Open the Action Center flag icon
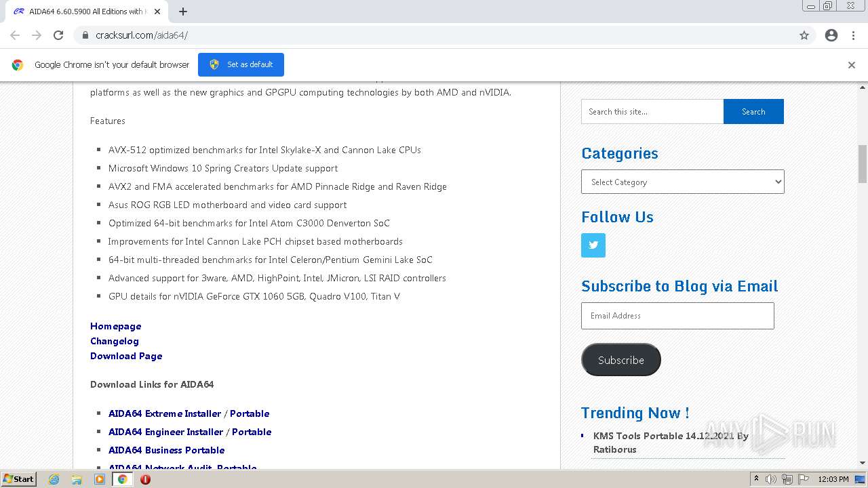 804,479
